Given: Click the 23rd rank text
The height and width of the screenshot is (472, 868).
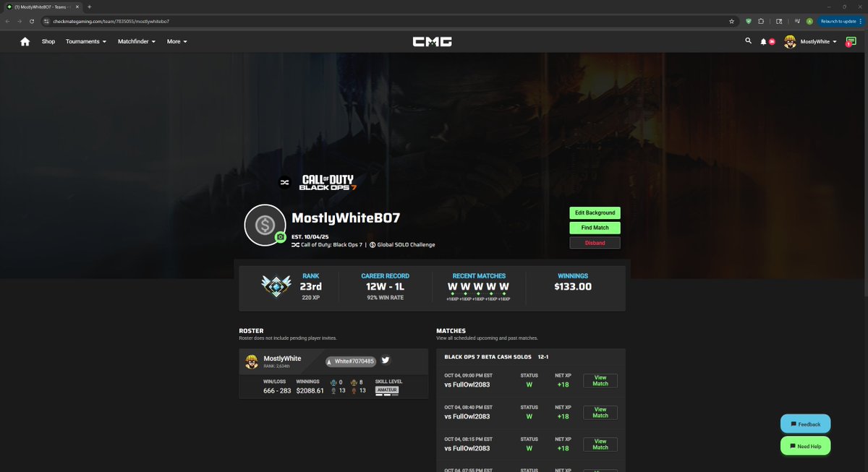Looking at the screenshot, I should point(310,286).
